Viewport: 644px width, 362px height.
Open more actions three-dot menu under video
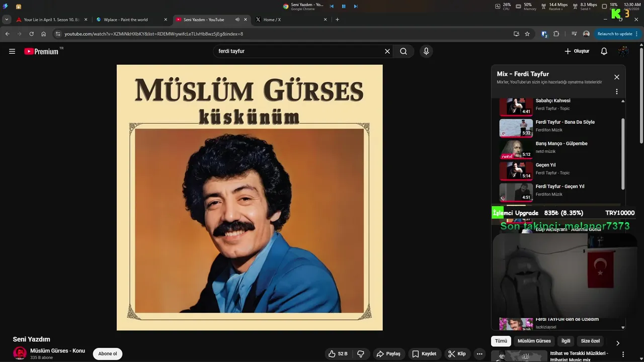[479, 354]
